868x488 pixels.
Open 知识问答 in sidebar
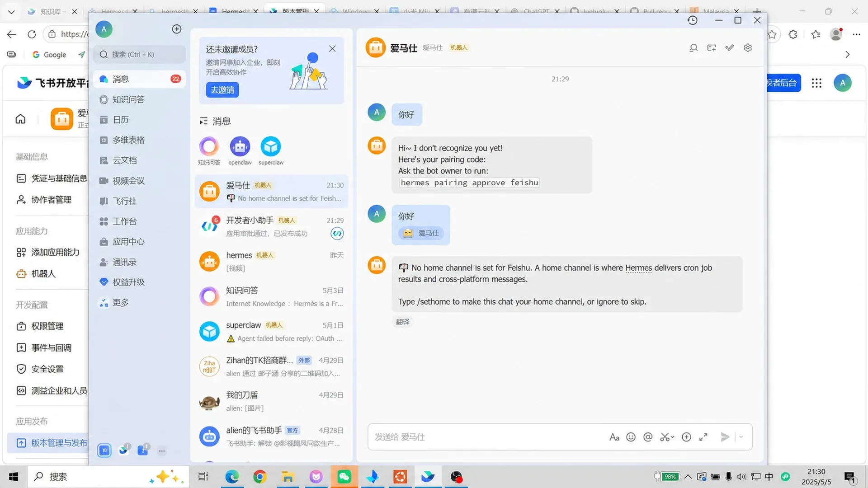140,99
